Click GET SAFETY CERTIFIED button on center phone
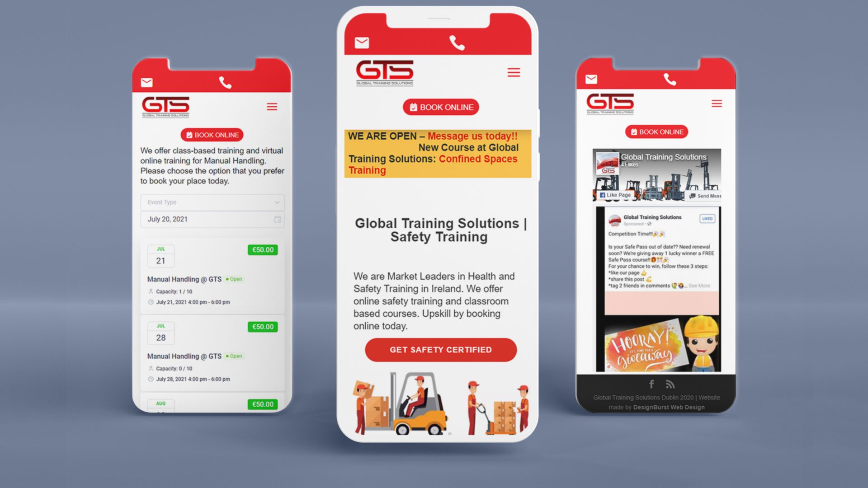Viewport: 868px width, 488px height. [441, 349]
